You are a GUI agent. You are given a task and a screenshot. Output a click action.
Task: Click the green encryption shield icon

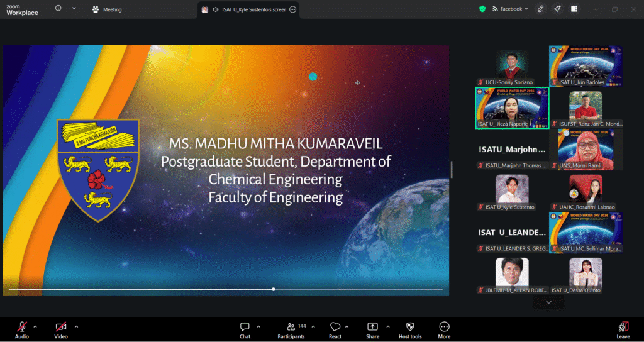(482, 9)
